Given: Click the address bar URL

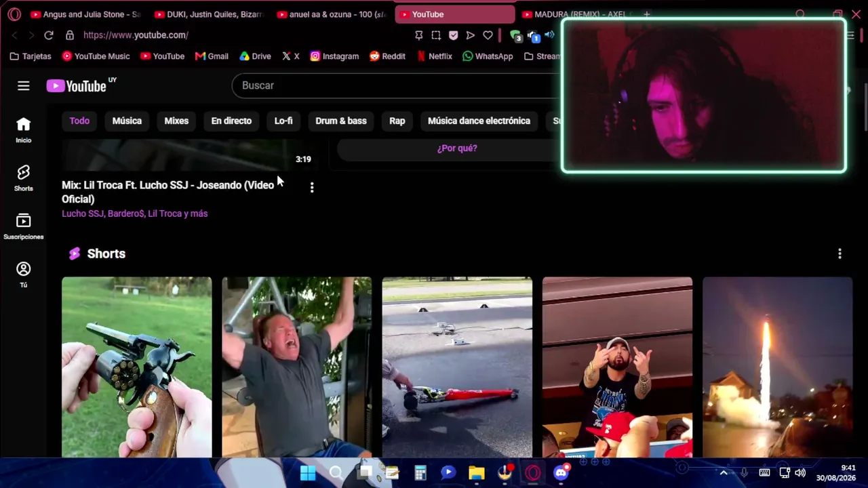Looking at the screenshot, I should point(136,35).
